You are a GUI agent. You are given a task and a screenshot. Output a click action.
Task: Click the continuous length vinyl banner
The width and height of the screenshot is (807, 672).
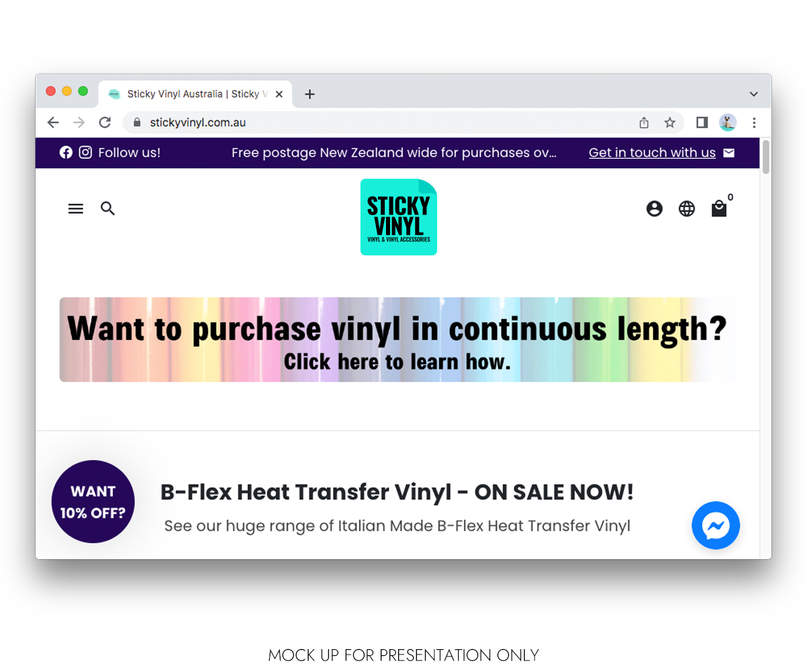[397, 339]
